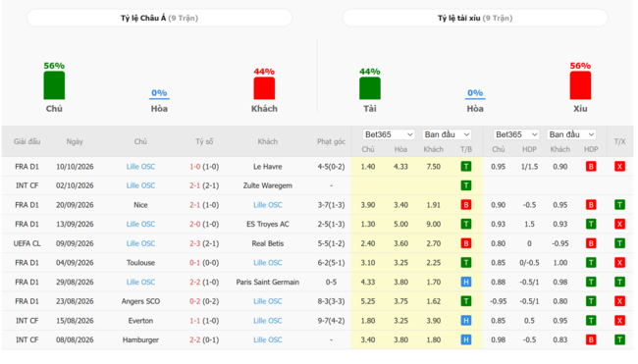Screen dimensions: 638x364
Task: Click the red B badge in Real Betis row's T/B column
Action: click(x=466, y=243)
